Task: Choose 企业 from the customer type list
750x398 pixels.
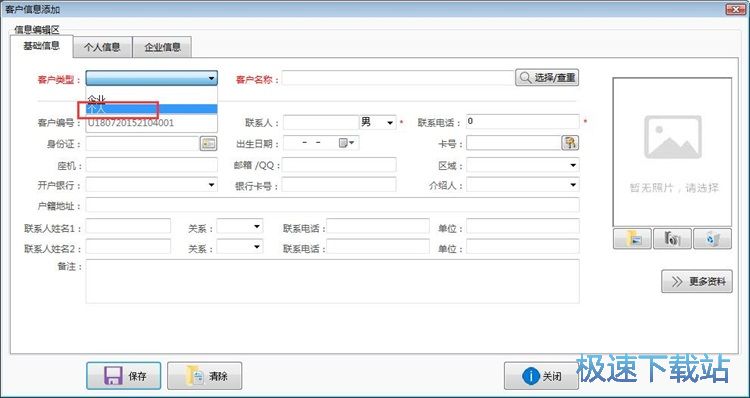Action: [x=152, y=99]
